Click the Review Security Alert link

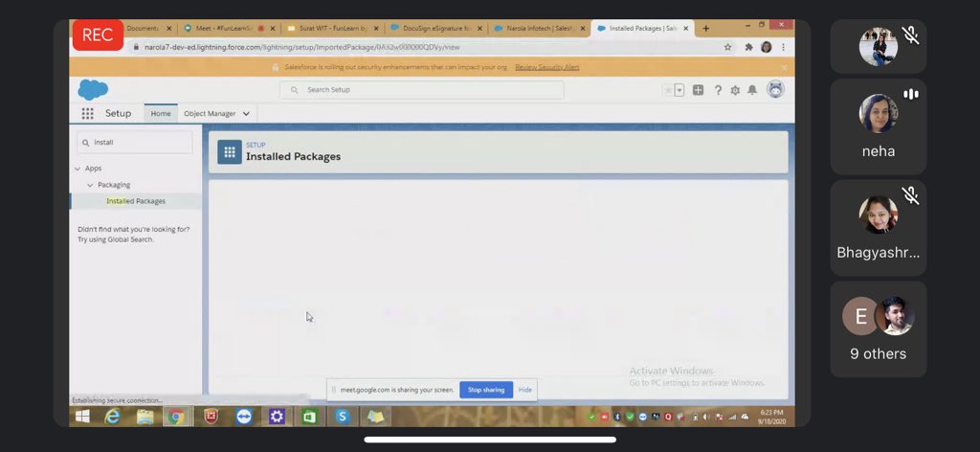pos(546,67)
